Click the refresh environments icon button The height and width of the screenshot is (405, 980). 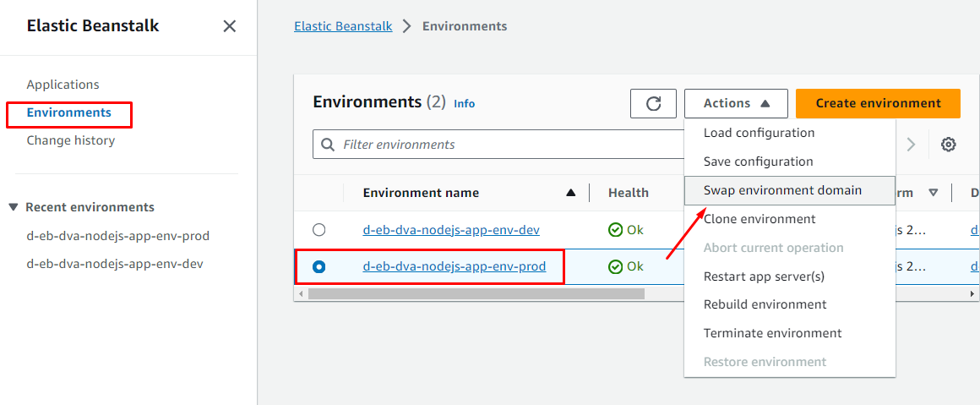coord(653,103)
